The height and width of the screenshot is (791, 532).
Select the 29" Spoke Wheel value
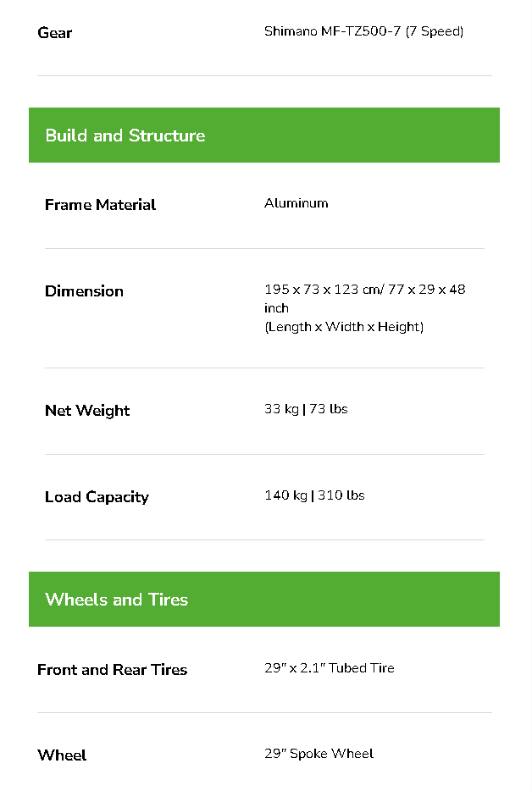coord(319,754)
